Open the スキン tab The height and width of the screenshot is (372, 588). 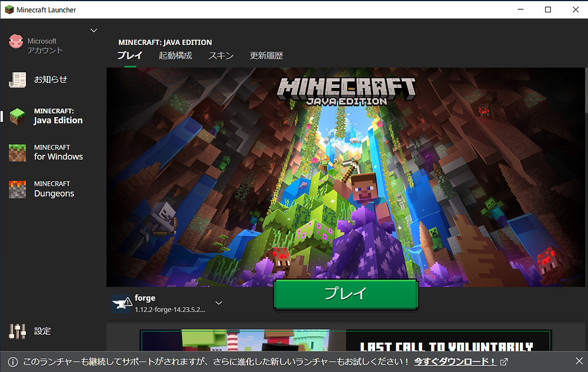(221, 55)
